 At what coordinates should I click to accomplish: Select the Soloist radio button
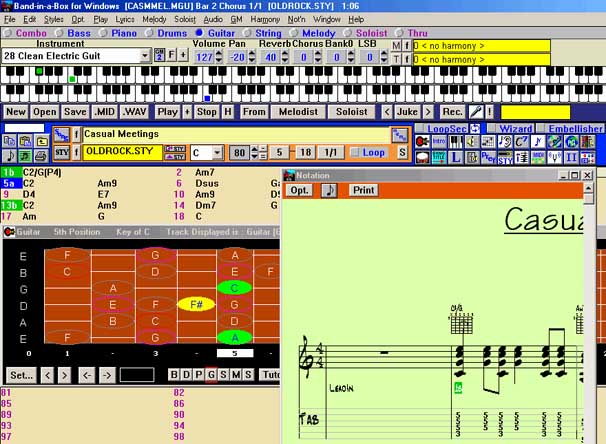[347, 33]
